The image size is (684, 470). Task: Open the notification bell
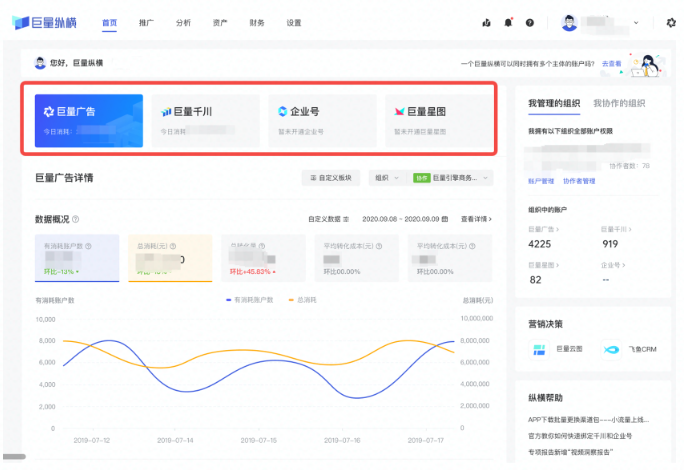[x=508, y=22]
